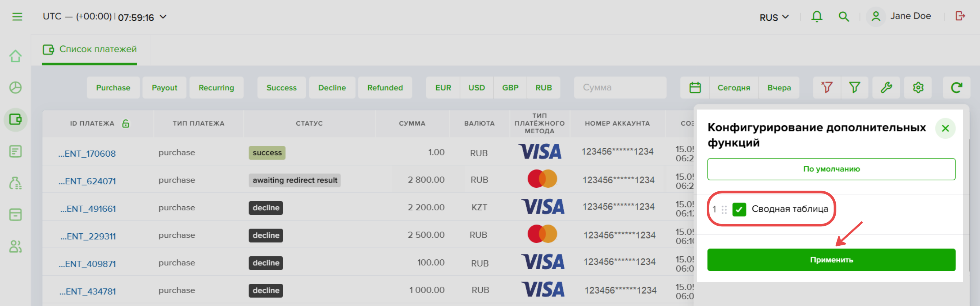The width and height of the screenshot is (980, 306).
Task: Uncheck the Сводная таблица checkbox
Action: tap(739, 210)
